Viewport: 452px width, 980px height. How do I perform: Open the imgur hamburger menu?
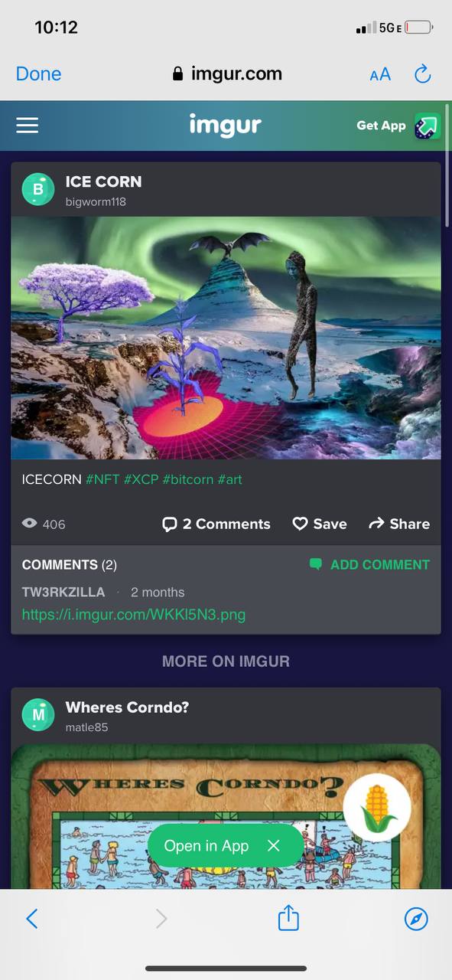pos(28,126)
